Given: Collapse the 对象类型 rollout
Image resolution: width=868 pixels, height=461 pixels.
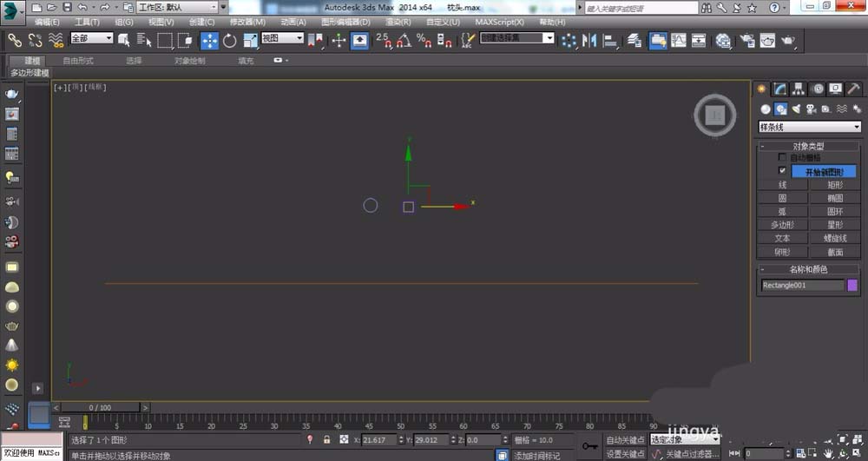Looking at the screenshot, I should click(x=808, y=146).
